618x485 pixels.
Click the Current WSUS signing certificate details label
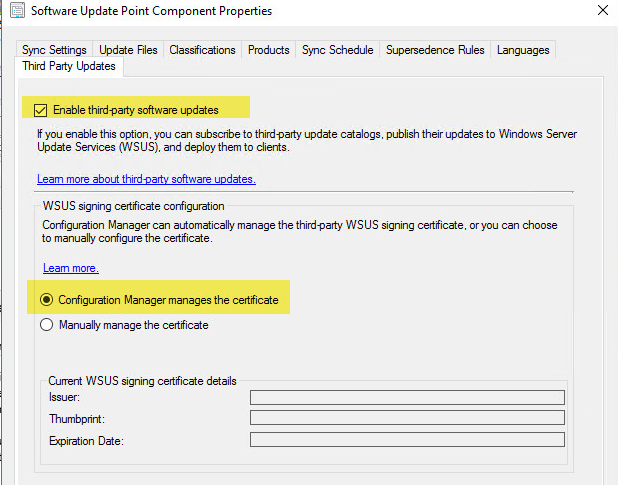(142, 381)
